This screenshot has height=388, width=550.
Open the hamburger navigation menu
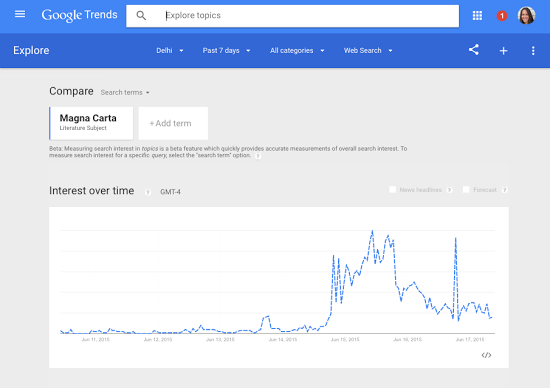[20, 14]
